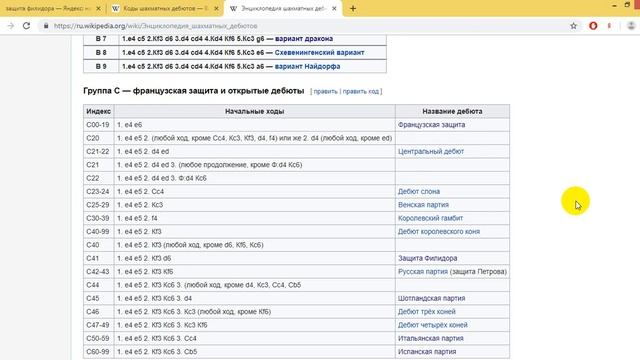Open the Схевенингенский вариант link
640x360 pixels.
tap(319, 53)
